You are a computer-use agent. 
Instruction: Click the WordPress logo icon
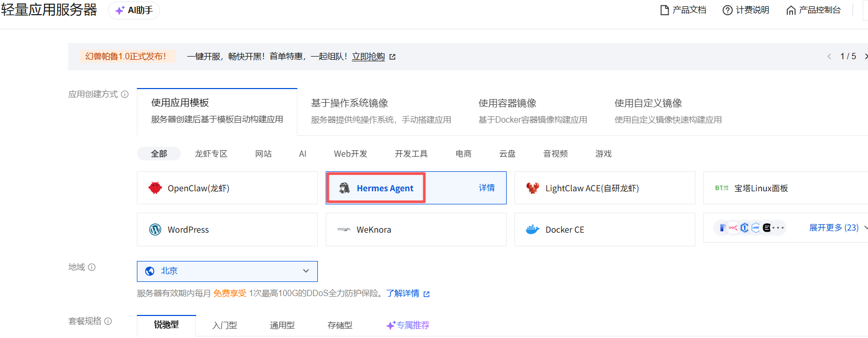click(x=155, y=230)
